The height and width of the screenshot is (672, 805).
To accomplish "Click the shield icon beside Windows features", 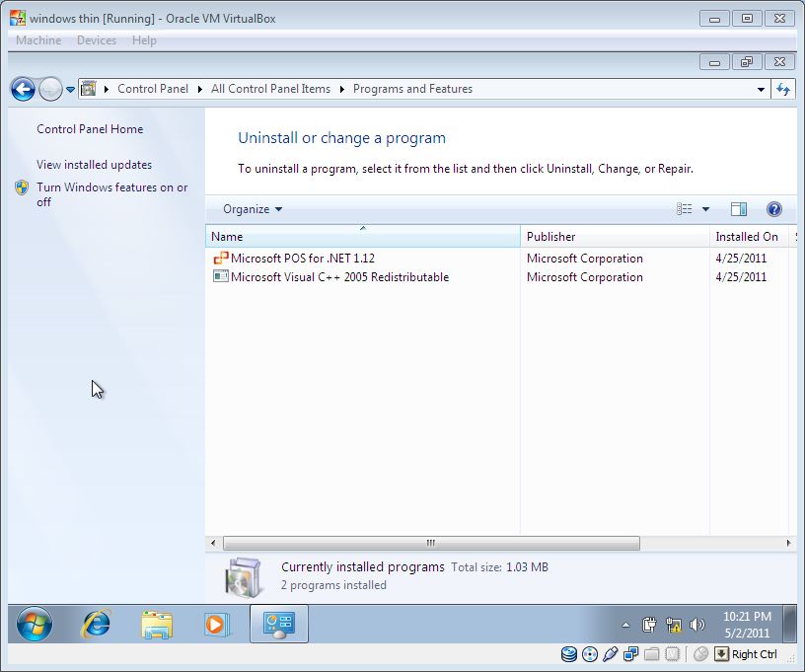I will pyautogui.click(x=22, y=187).
